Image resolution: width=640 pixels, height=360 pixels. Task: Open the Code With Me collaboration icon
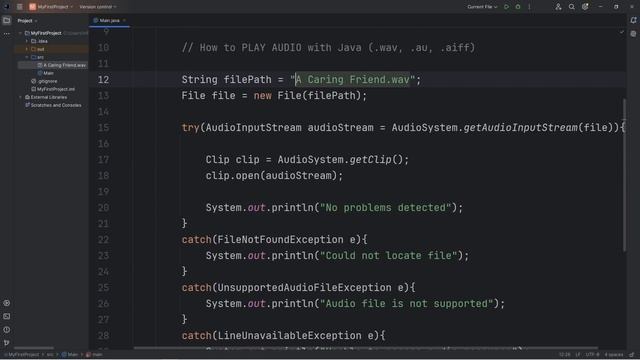coord(558,7)
